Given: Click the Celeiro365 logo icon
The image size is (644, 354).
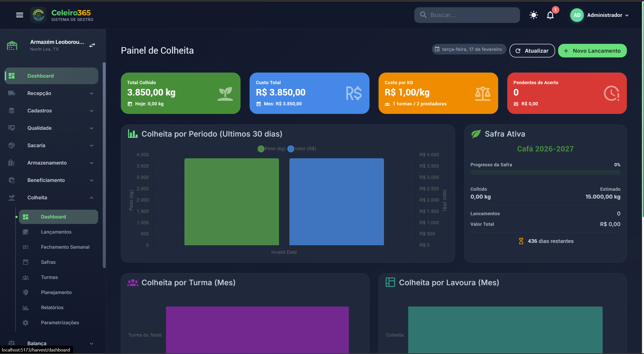Looking at the screenshot, I should 39,15.
